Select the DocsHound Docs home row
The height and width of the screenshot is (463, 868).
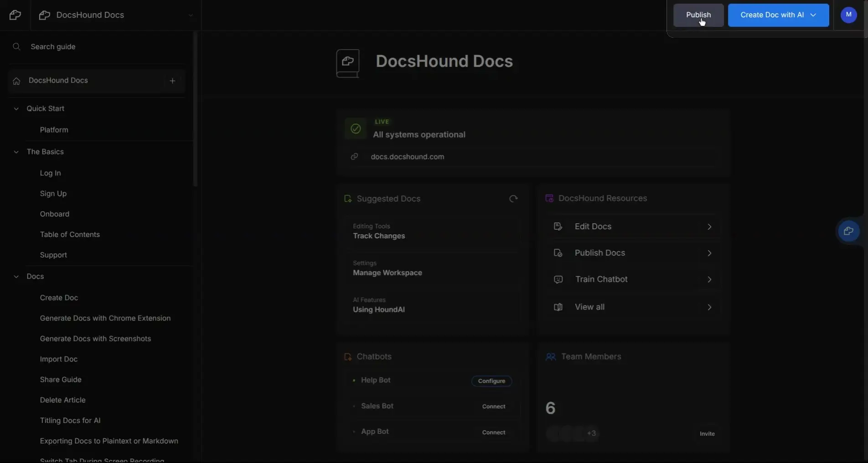[96, 81]
